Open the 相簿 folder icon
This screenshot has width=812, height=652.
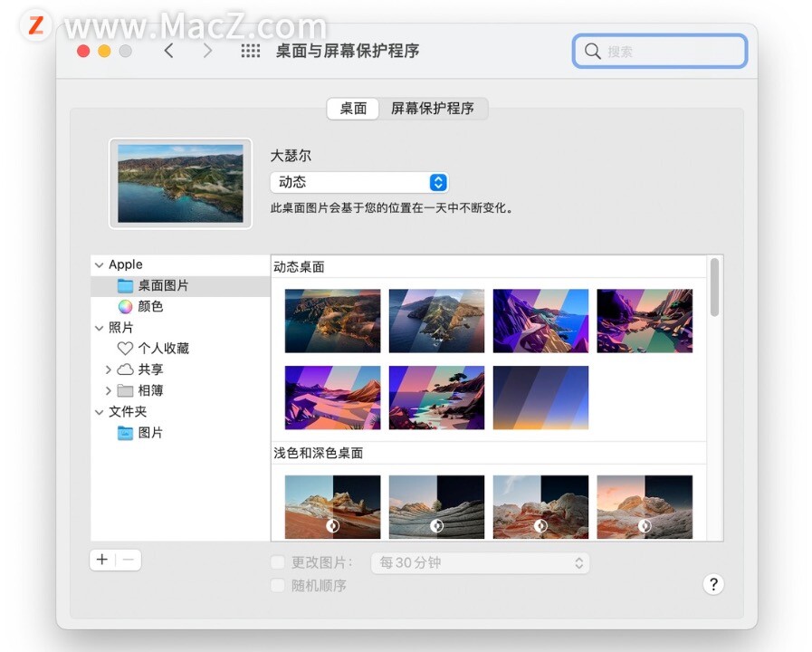point(126,390)
